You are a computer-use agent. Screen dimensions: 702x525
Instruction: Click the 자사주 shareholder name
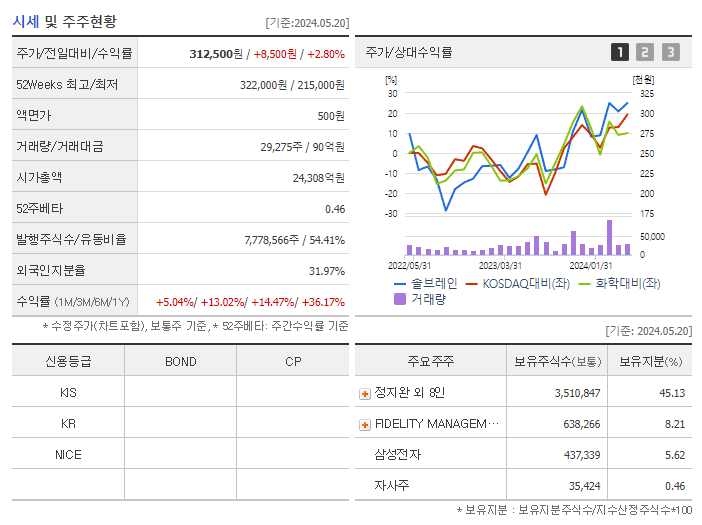[392, 485]
